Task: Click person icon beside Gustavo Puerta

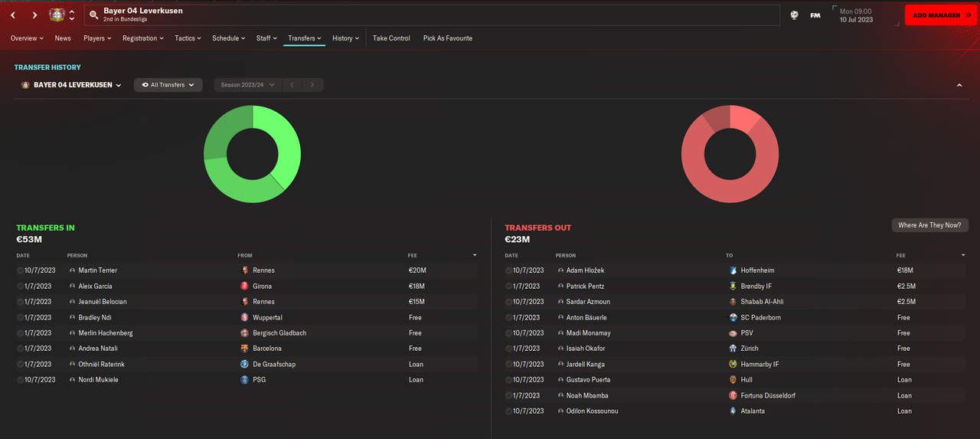Action: pos(560,380)
